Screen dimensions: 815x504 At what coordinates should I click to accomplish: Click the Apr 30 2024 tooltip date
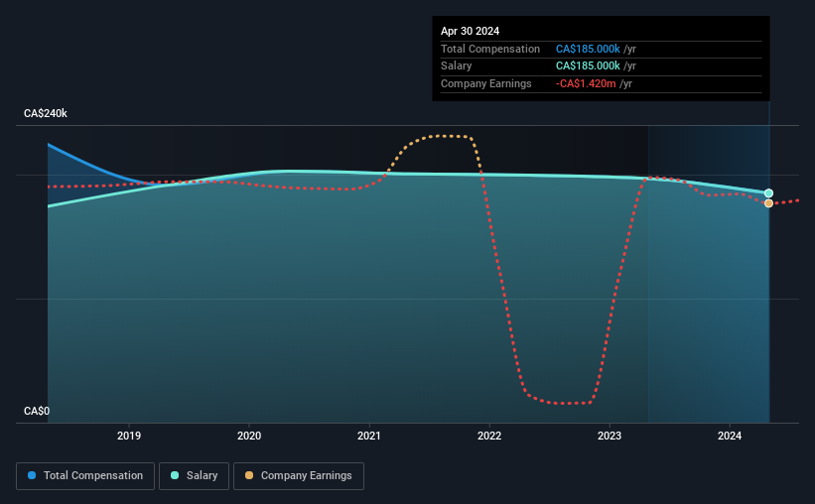click(x=470, y=31)
